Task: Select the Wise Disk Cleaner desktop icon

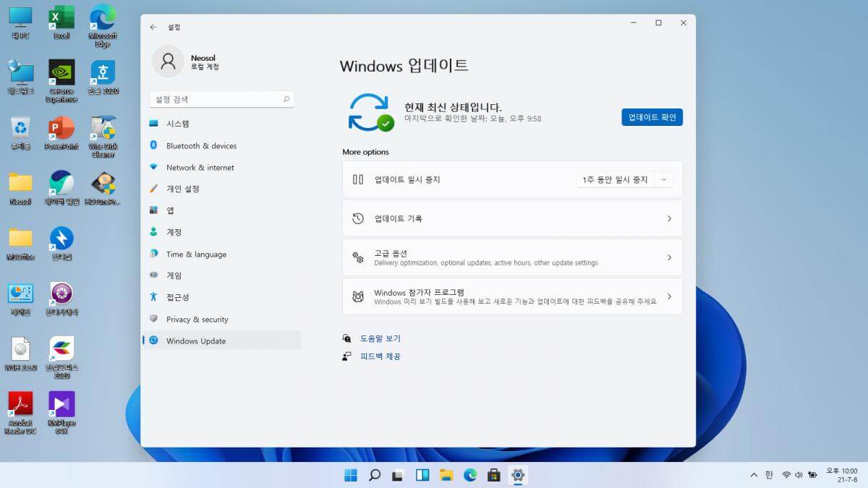Action: tap(103, 136)
